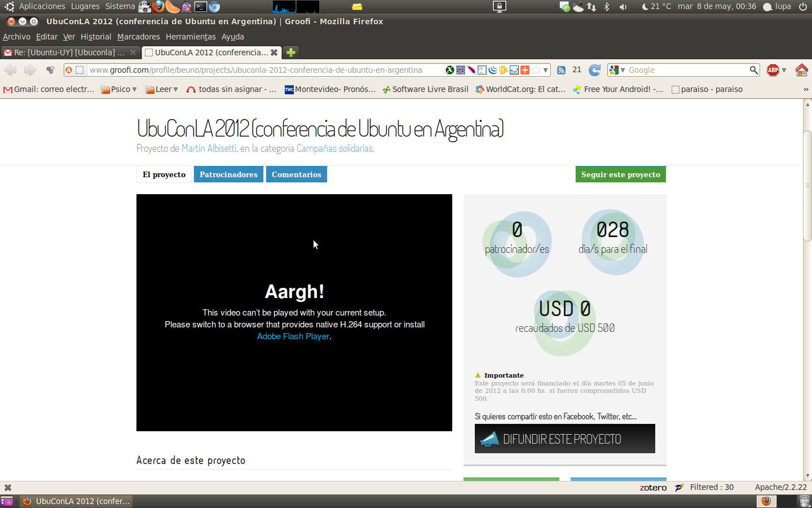Click the power session icon
Image resolution: width=812 pixels, height=508 pixels.
(803, 7)
